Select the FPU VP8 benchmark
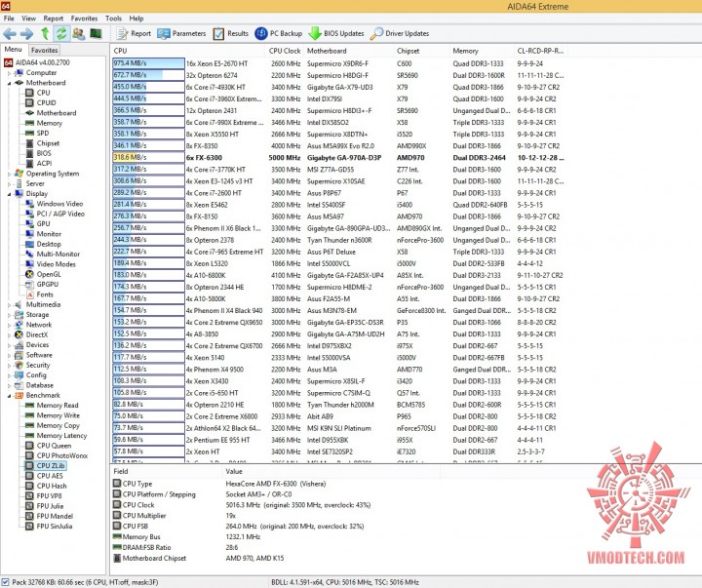This screenshot has width=702, height=588. click(x=50, y=496)
